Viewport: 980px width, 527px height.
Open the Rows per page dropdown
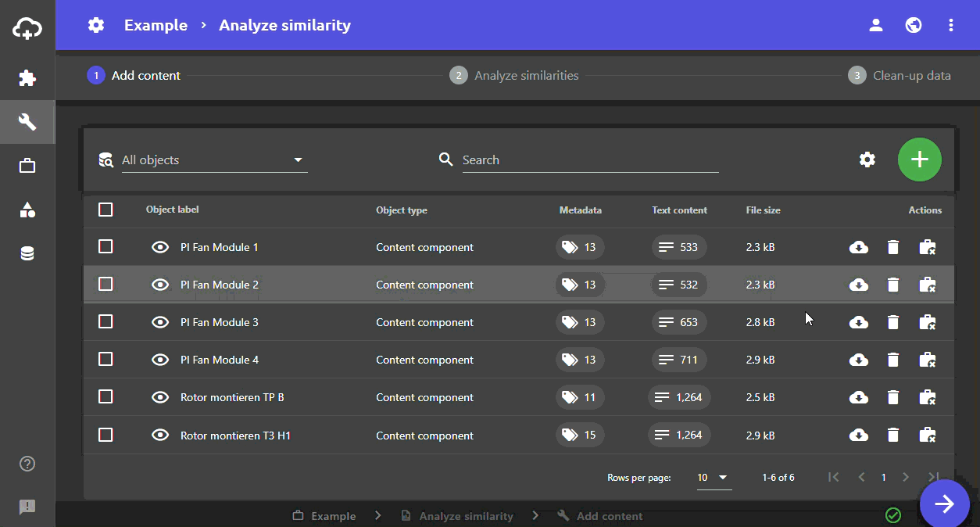click(x=714, y=477)
